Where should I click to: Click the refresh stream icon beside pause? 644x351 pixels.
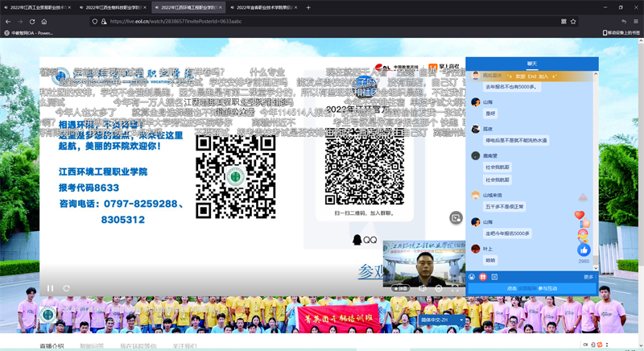click(x=67, y=288)
